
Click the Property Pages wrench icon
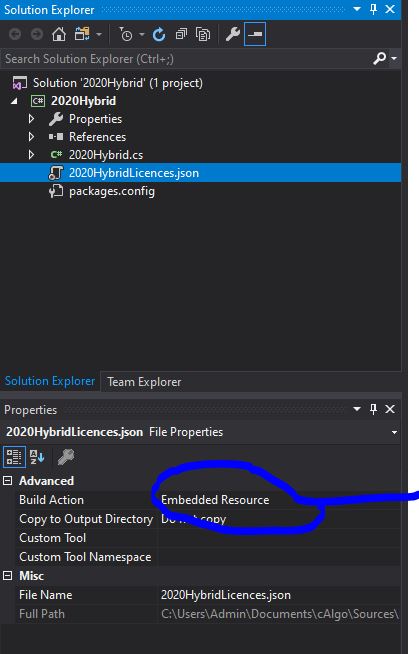pos(66,457)
